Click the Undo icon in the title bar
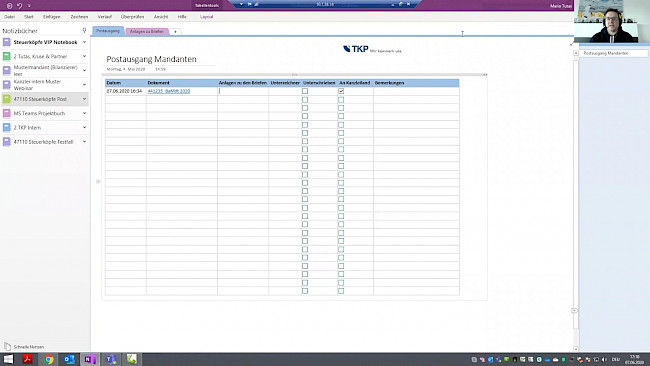Screen dimensions: 650x366 point(19,5)
